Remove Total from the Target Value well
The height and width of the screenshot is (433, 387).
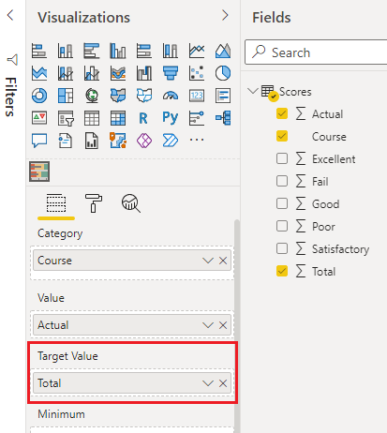pos(223,383)
